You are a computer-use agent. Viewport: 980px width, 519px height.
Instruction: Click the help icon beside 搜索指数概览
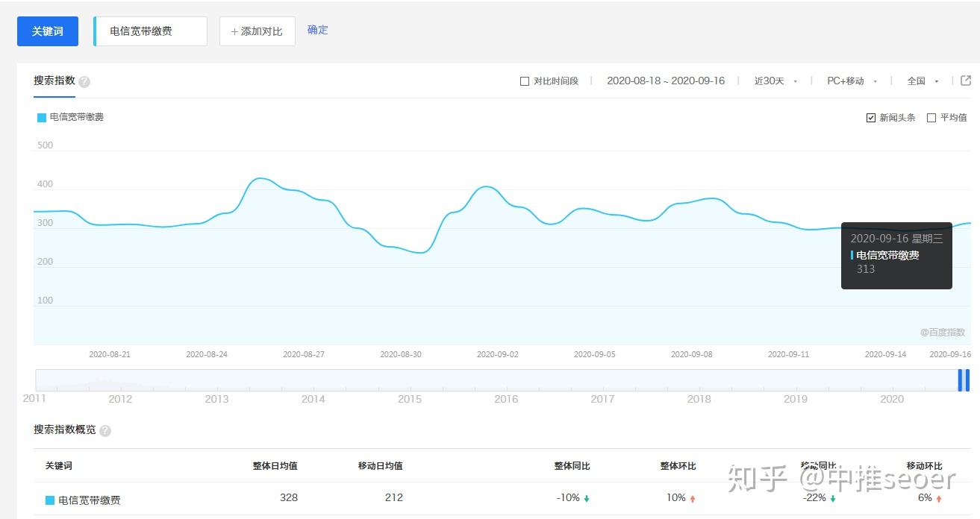click(105, 431)
